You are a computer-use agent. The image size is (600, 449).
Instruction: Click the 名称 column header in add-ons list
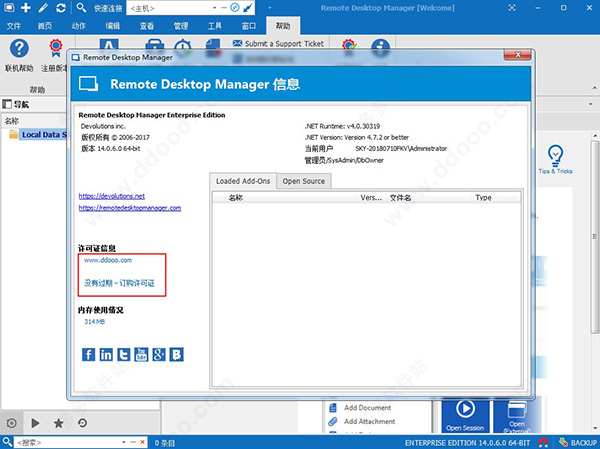(x=235, y=198)
